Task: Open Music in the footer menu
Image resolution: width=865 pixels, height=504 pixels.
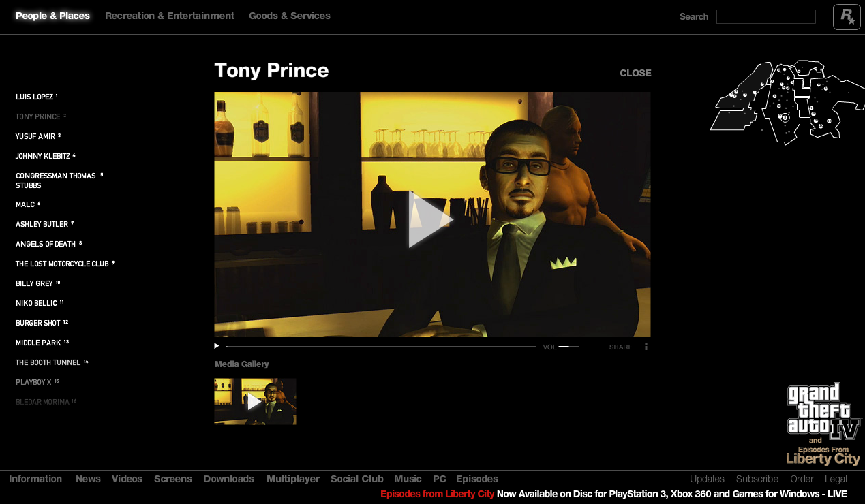Action: pyautogui.click(x=408, y=479)
